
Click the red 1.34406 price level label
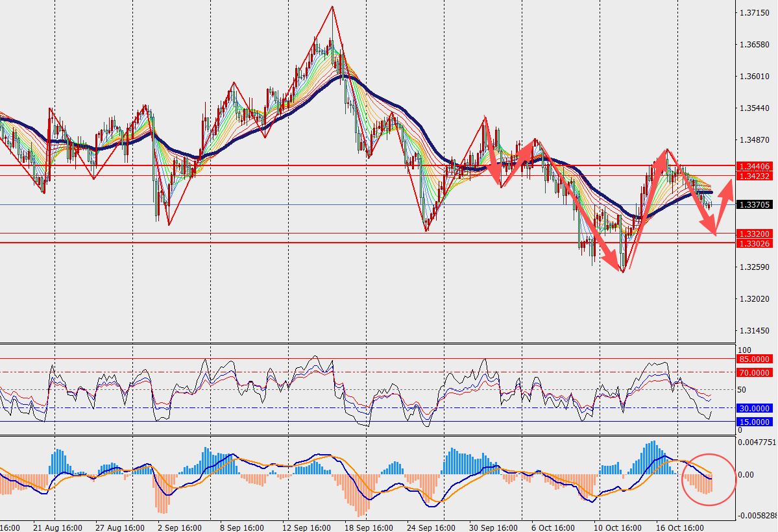point(754,167)
